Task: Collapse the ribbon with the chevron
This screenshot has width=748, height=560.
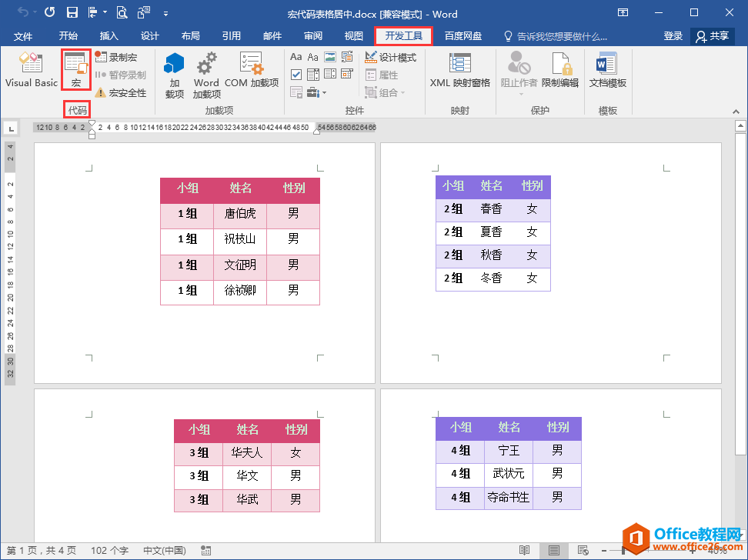Action: [736, 111]
